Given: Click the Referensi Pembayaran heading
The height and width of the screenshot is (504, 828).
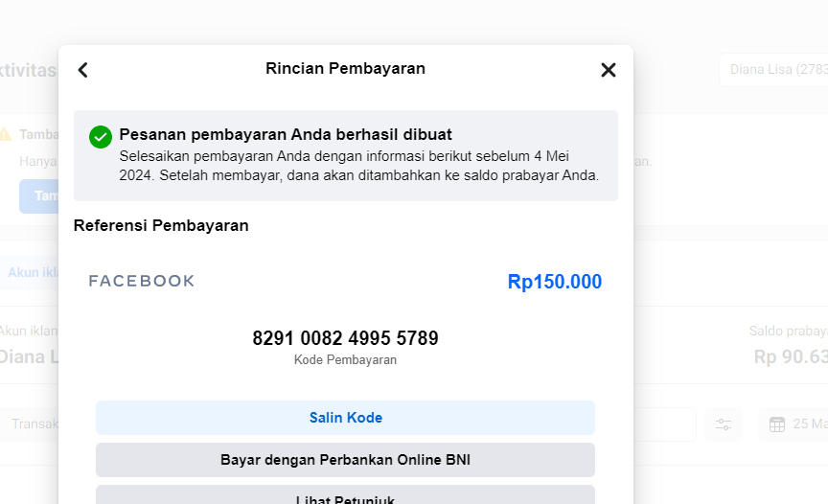Looking at the screenshot, I should pyautogui.click(x=161, y=226).
